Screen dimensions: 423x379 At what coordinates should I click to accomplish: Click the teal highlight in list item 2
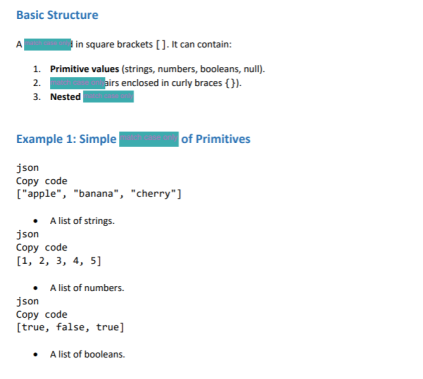point(77,83)
